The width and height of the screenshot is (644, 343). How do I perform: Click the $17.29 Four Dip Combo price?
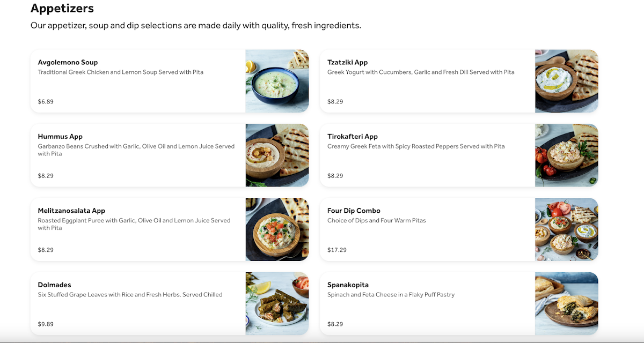coord(337,250)
